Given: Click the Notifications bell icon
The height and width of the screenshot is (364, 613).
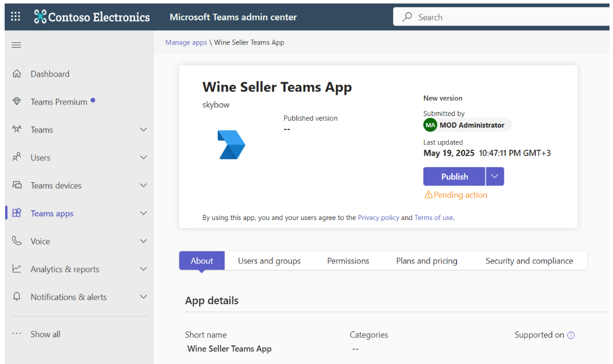Looking at the screenshot, I should tap(16, 296).
